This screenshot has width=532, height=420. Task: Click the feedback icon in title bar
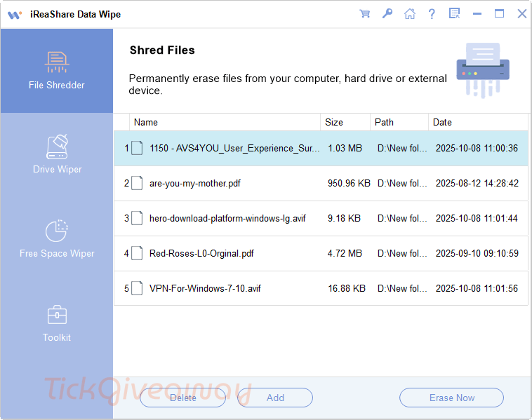tap(454, 13)
